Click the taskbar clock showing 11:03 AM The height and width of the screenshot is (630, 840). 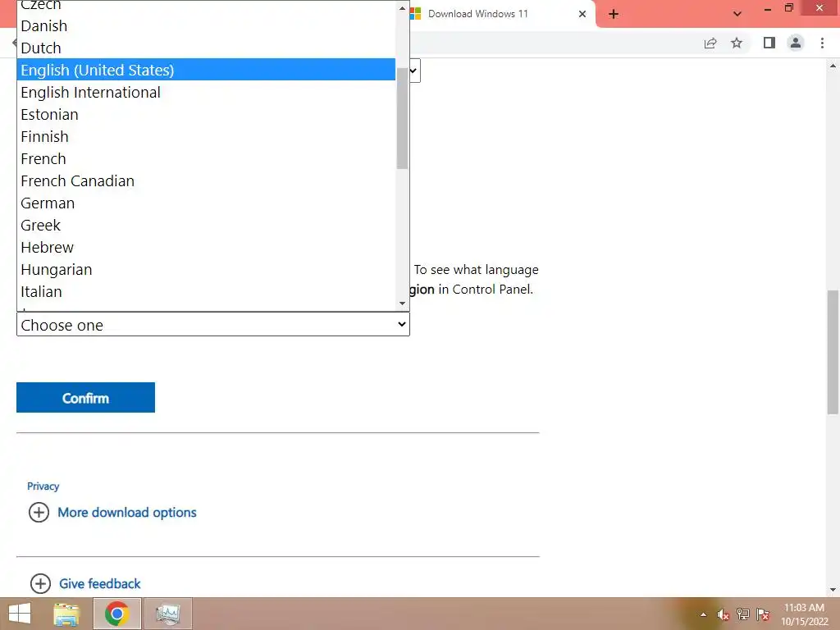click(804, 614)
